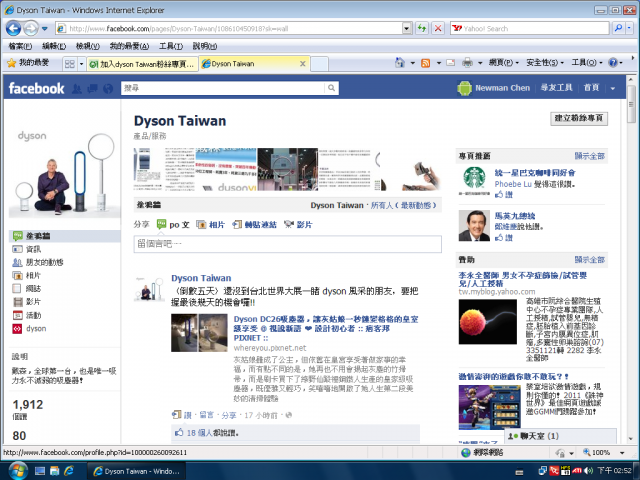The image size is (640, 480).
Task: Open the home button dropdown arrow
Action: pyautogui.click(x=413, y=63)
